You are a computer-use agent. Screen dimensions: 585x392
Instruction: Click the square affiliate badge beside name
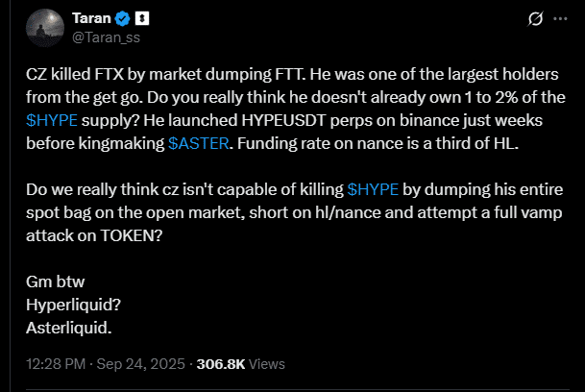click(x=141, y=19)
